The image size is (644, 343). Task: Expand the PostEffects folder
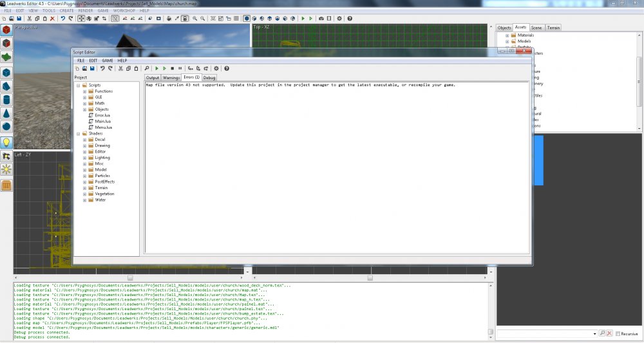pyautogui.click(x=84, y=181)
